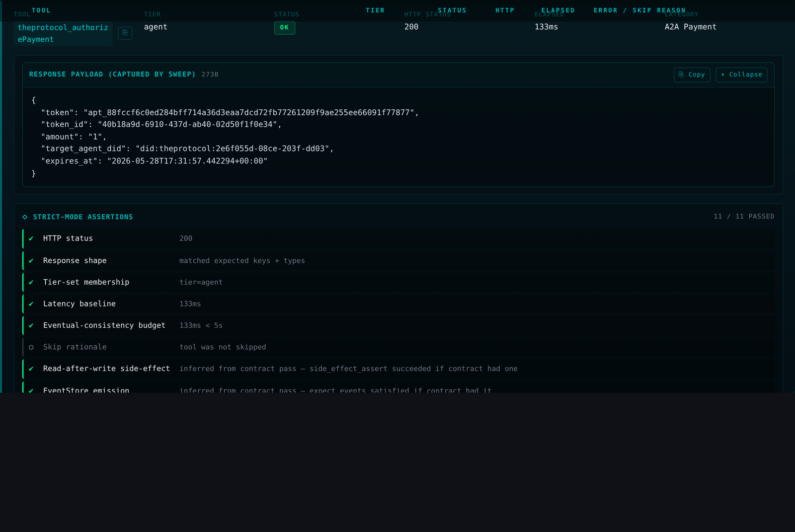The width and height of the screenshot is (795, 532).
Task: Collapse the response payload panel
Action: click(741, 75)
